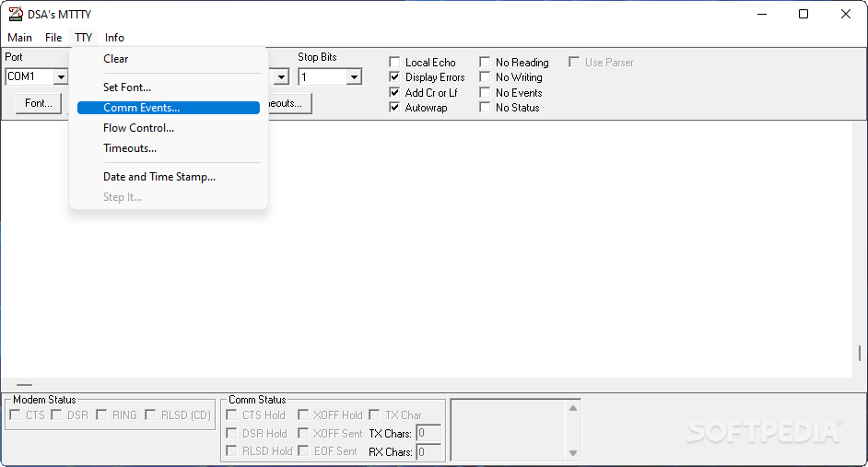Check the No Reading option
Viewport: 868px width, 467px height.
pyautogui.click(x=485, y=62)
